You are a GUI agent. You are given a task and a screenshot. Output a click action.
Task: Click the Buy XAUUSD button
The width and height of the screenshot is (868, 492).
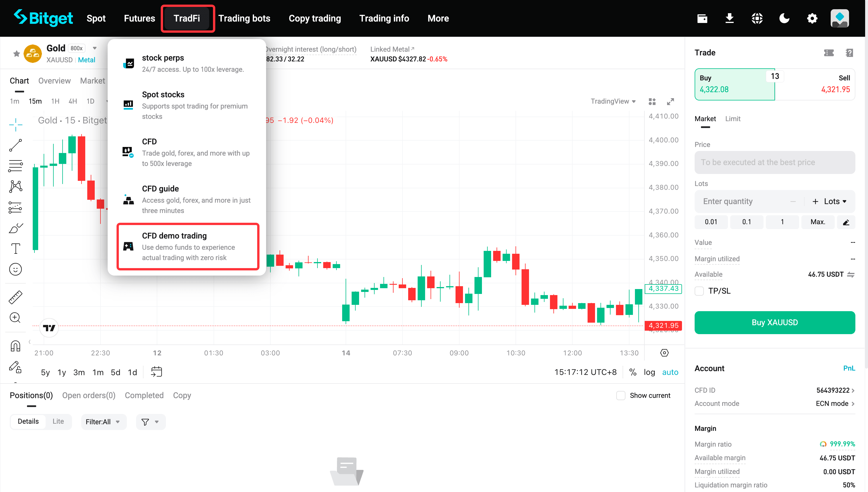774,322
